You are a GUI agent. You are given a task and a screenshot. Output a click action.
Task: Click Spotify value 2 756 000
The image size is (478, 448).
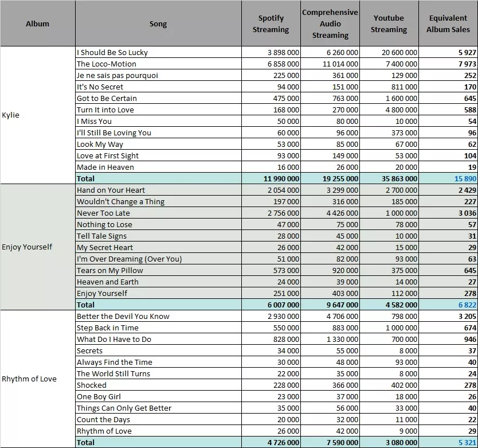(271, 213)
